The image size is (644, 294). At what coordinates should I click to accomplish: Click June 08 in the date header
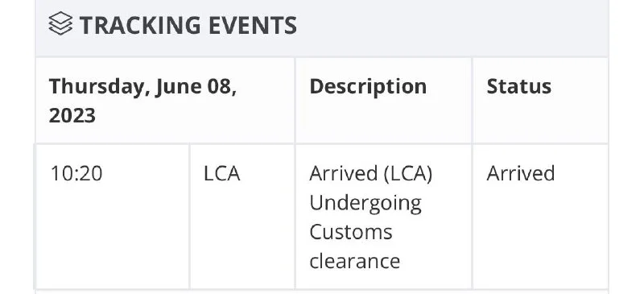pos(196,87)
